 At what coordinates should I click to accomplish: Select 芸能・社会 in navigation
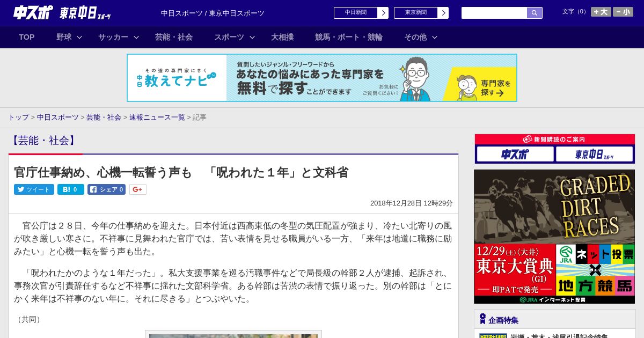[x=174, y=37]
